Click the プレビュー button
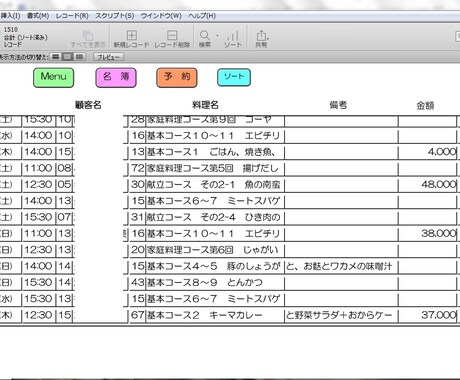The width and height of the screenshot is (460, 380). [109, 57]
